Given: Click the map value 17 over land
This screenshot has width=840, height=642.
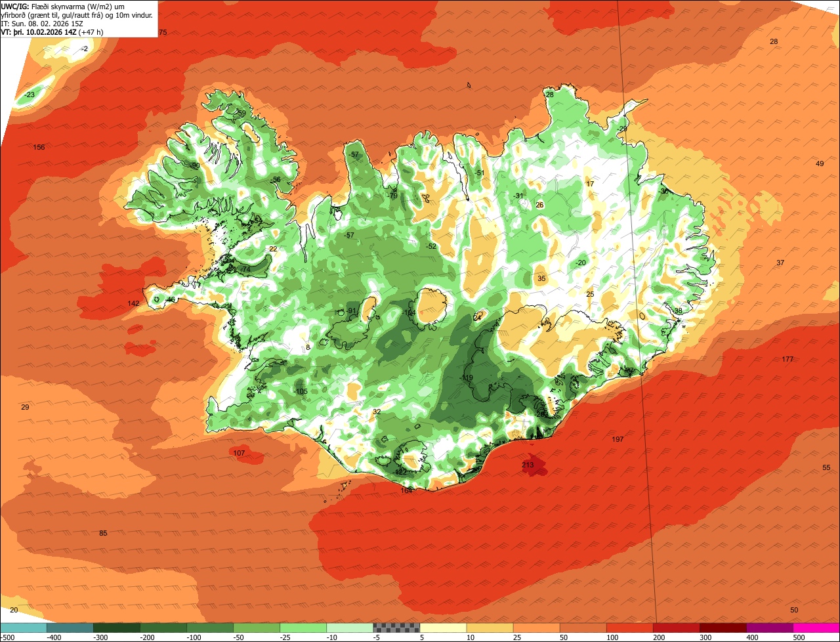Looking at the screenshot, I should click(x=590, y=184).
